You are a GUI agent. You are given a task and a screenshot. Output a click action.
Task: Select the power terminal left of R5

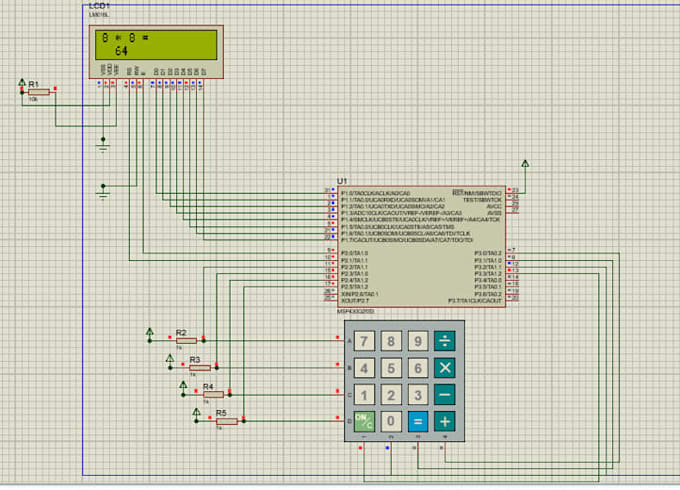196,415
